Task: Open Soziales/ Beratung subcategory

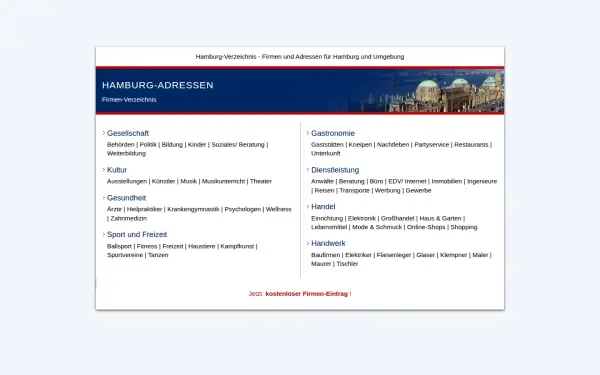Action: point(238,145)
